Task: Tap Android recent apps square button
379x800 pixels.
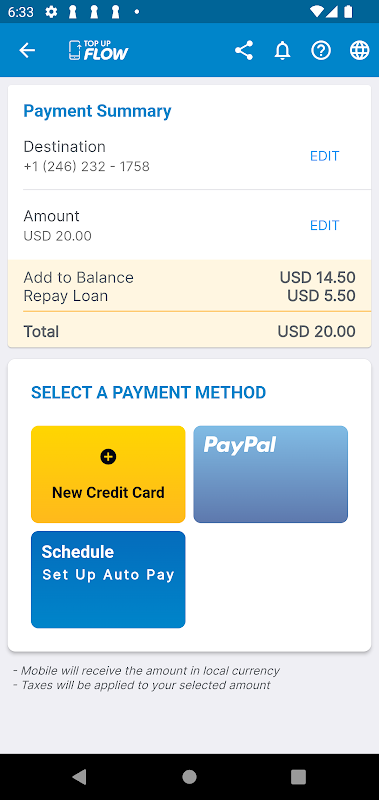Action: click(298, 777)
